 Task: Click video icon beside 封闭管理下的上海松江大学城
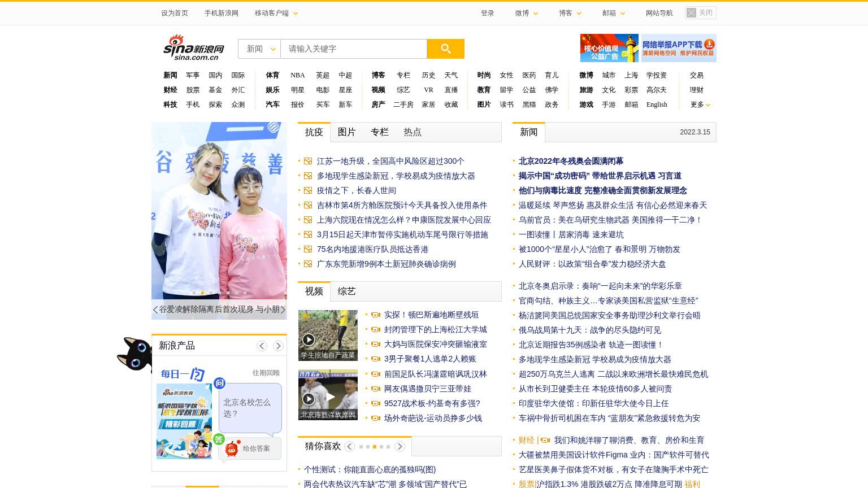[376, 329]
